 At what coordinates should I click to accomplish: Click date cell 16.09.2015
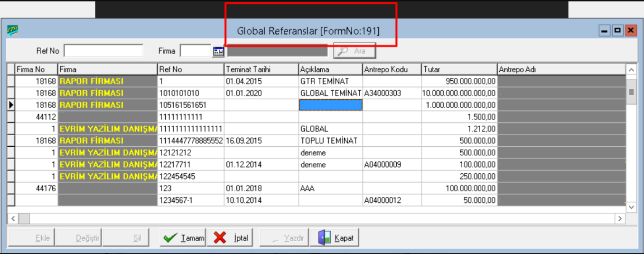coord(261,141)
